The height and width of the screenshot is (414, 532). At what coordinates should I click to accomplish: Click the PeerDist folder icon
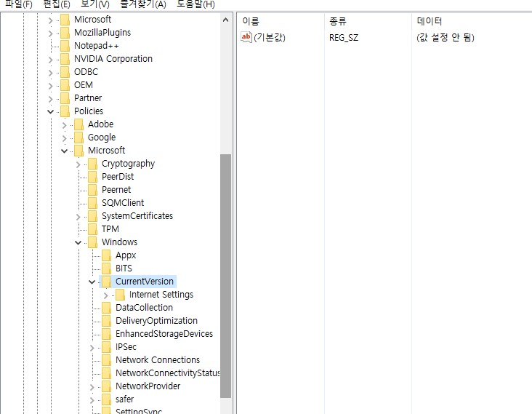click(x=92, y=177)
